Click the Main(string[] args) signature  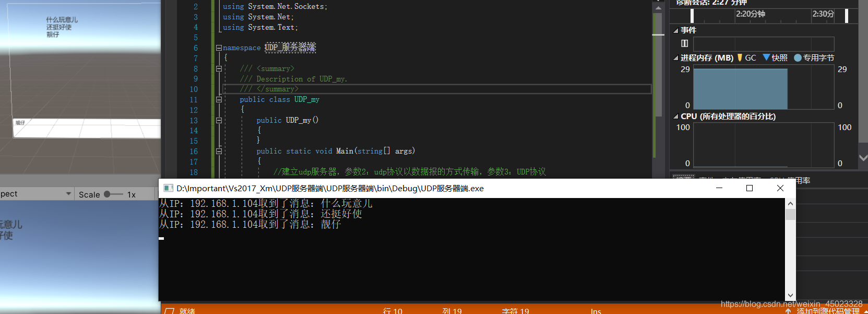pyautogui.click(x=375, y=151)
